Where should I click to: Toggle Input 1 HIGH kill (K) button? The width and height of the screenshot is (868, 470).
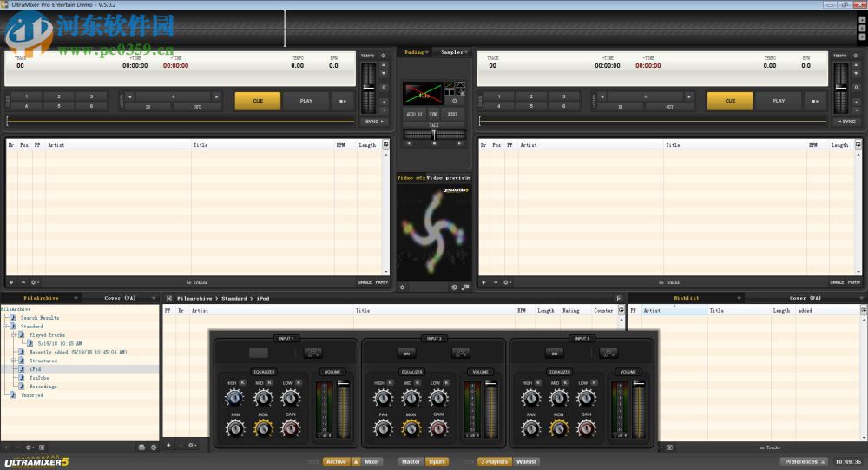242,382
